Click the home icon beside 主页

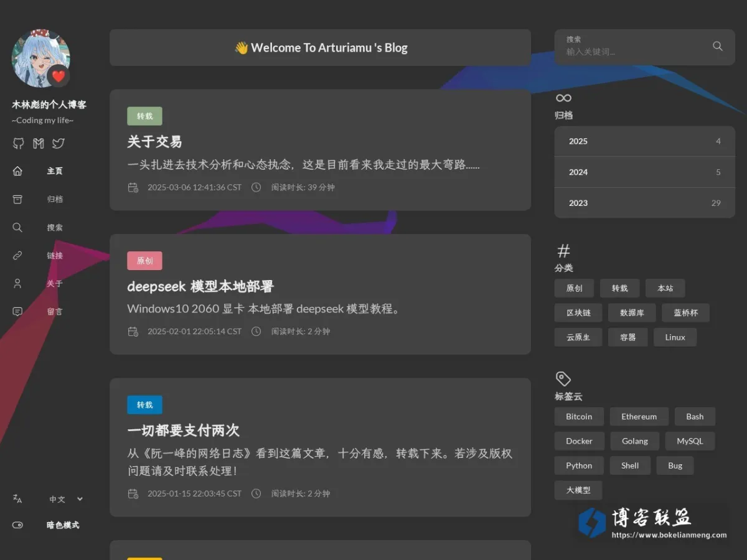coord(17,171)
